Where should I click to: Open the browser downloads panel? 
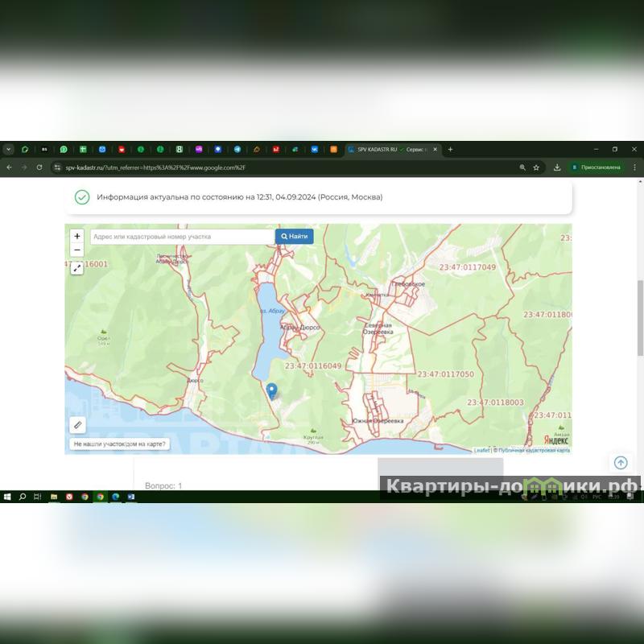(557, 167)
